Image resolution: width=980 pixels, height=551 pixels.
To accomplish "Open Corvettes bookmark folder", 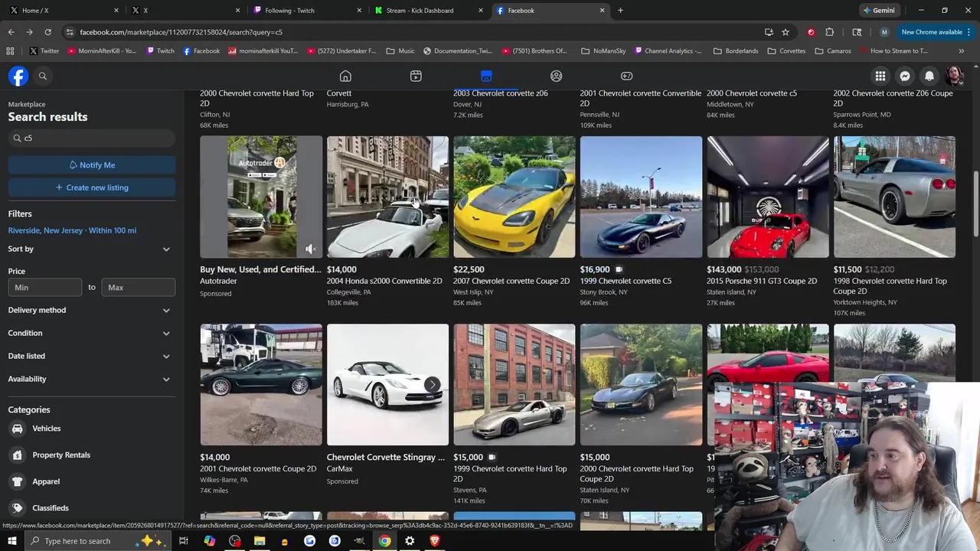I will point(785,51).
